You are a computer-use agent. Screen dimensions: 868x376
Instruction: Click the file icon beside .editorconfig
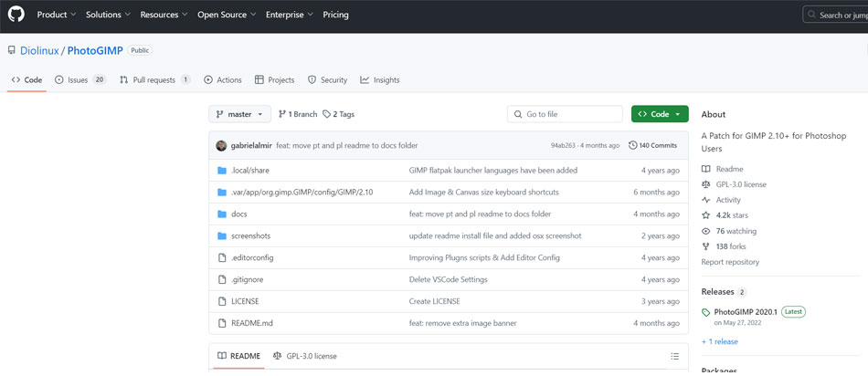[x=222, y=257]
